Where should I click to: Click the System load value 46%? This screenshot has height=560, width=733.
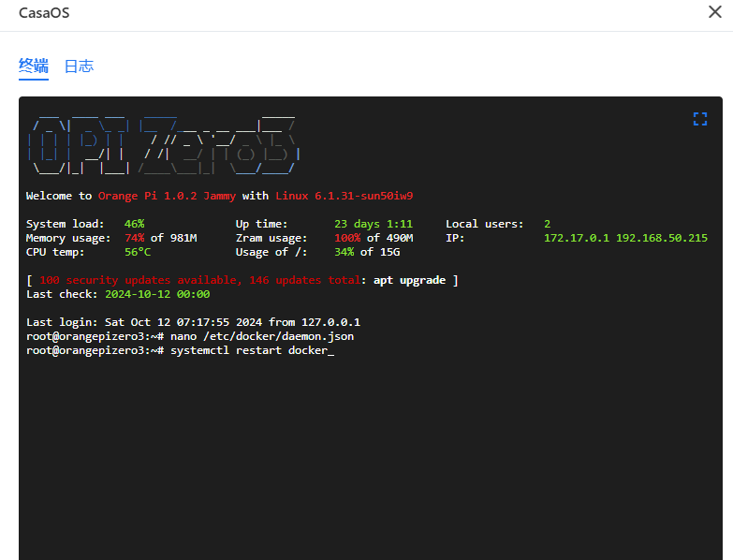pyautogui.click(x=134, y=224)
